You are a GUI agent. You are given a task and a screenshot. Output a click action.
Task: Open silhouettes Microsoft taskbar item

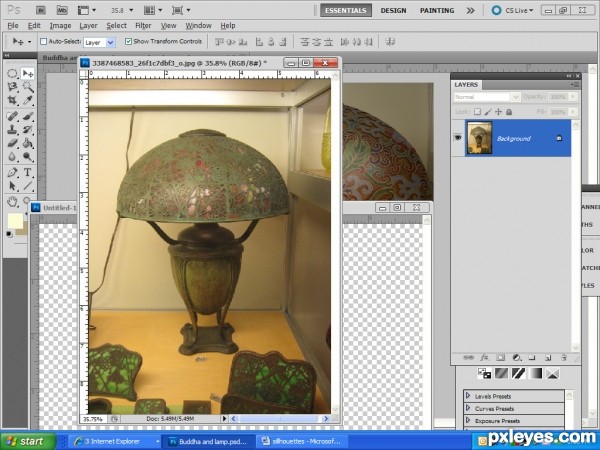[302, 441]
